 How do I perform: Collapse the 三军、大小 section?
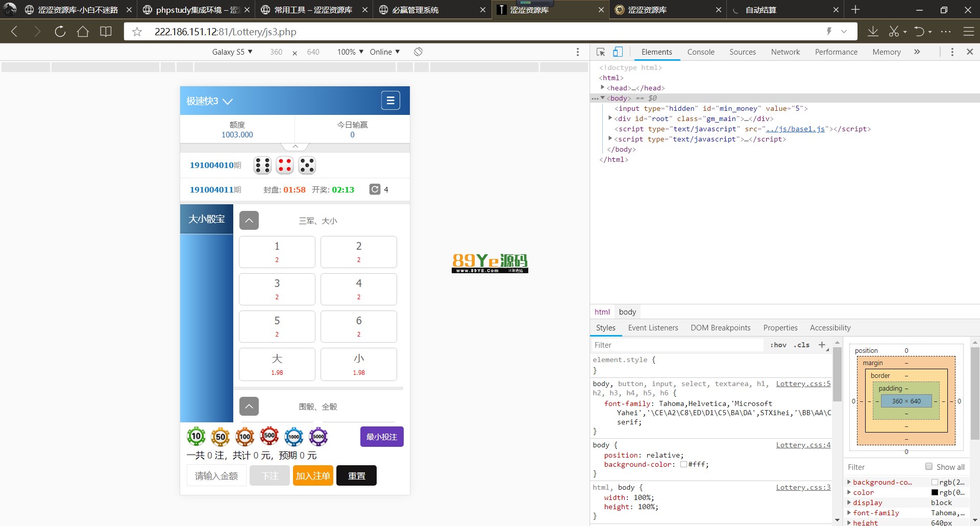pos(249,221)
